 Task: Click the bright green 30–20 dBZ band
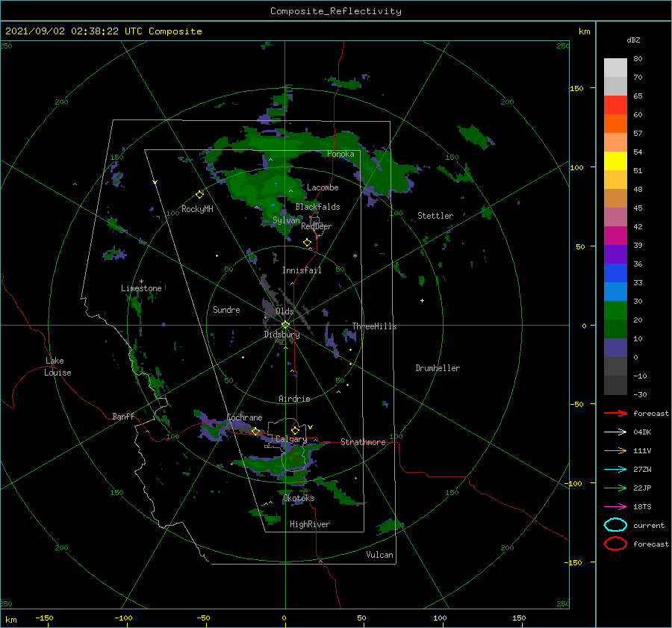(615, 311)
